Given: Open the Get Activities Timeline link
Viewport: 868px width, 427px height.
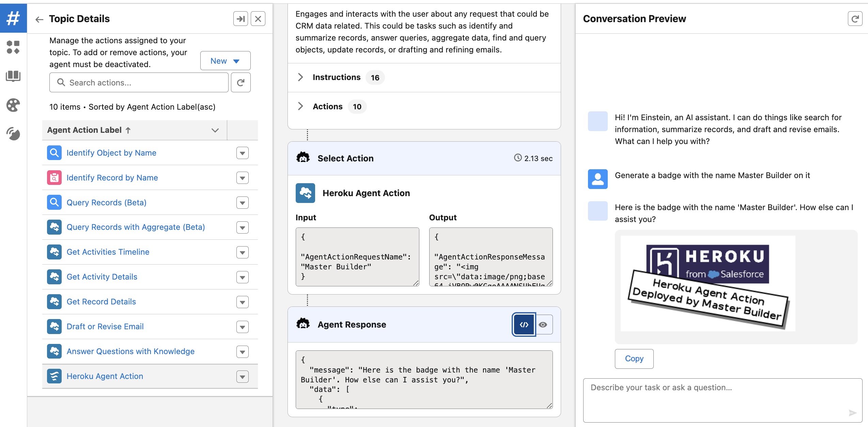Looking at the screenshot, I should tap(108, 252).
